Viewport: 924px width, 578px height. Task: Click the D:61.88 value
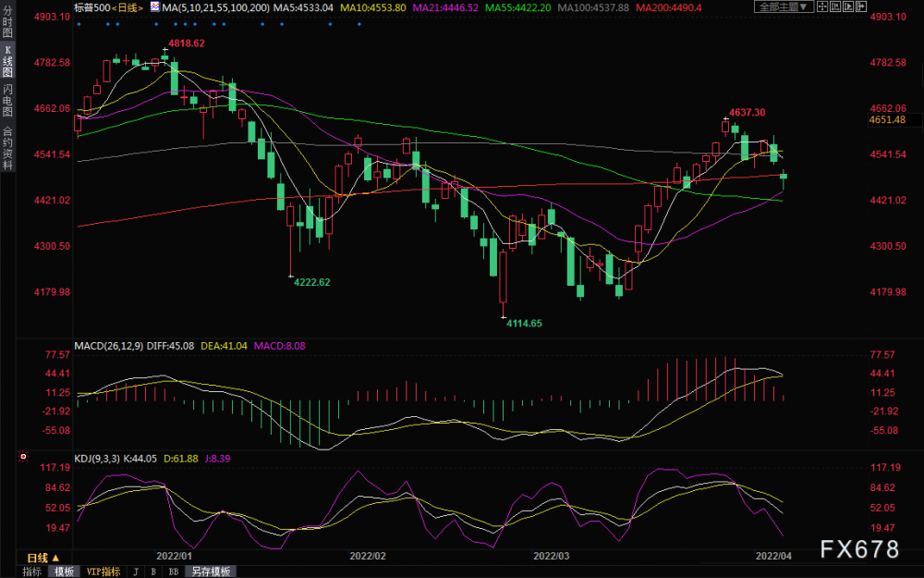click(181, 459)
